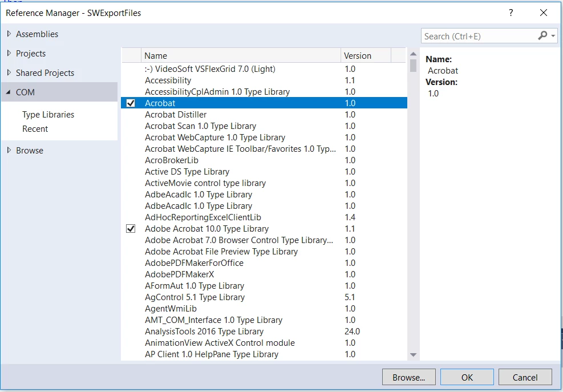This screenshot has width=563, height=392.
Task: Click the list scrollbar thumb
Action: click(414, 66)
